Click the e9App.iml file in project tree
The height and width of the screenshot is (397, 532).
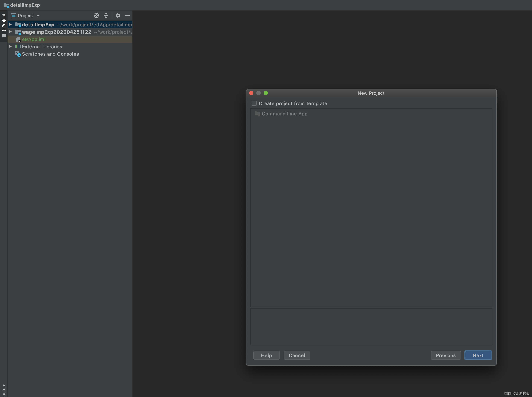click(x=34, y=39)
